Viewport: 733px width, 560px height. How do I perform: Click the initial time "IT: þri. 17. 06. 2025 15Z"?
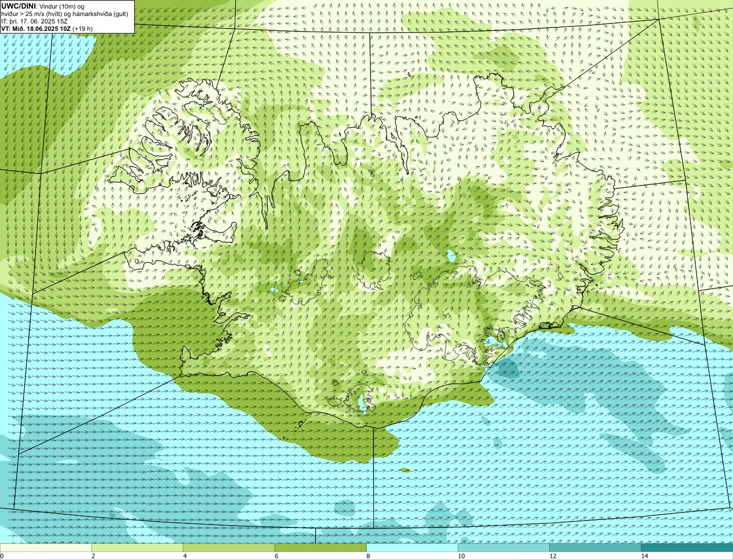coord(35,21)
